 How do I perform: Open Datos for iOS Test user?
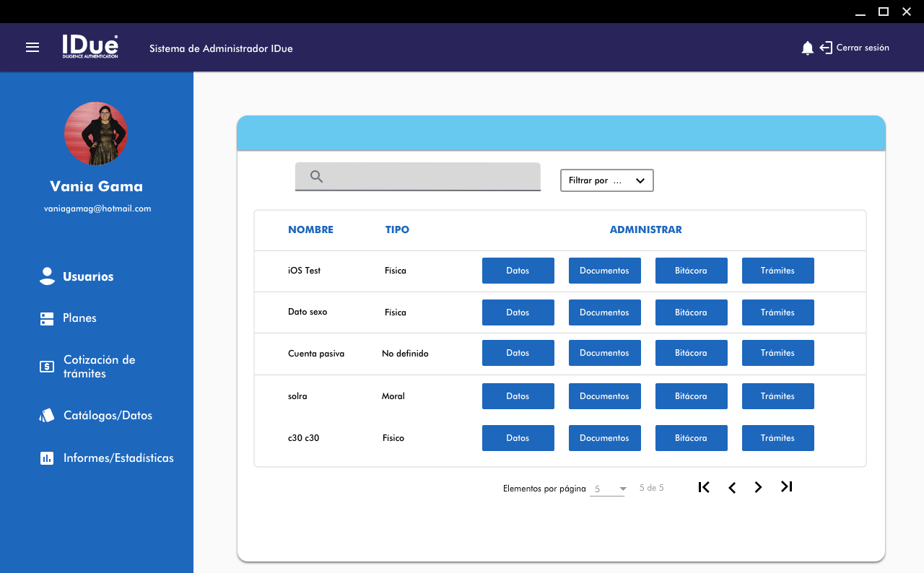pyautogui.click(x=518, y=271)
